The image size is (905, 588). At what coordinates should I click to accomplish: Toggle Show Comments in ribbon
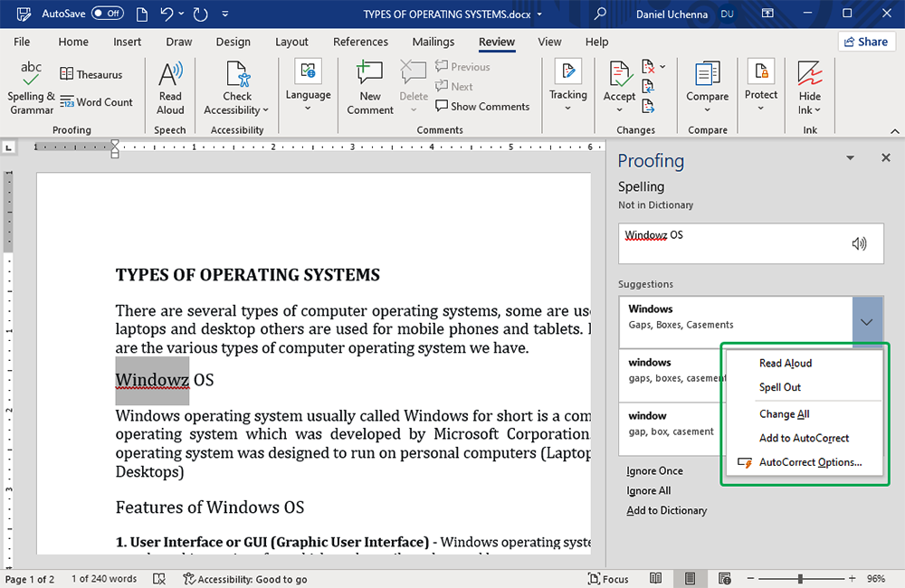click(482, 107)
